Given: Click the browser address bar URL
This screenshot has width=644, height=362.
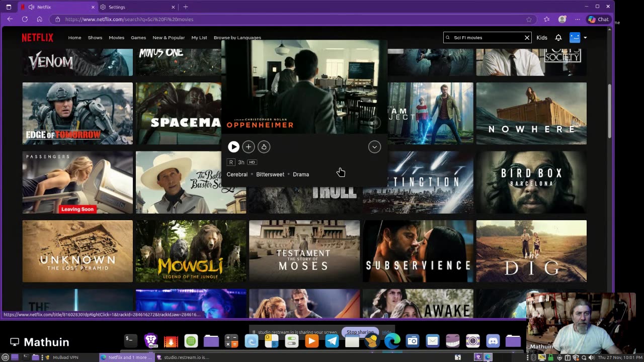Looking at the screenshot, I should tap(129, 19).
